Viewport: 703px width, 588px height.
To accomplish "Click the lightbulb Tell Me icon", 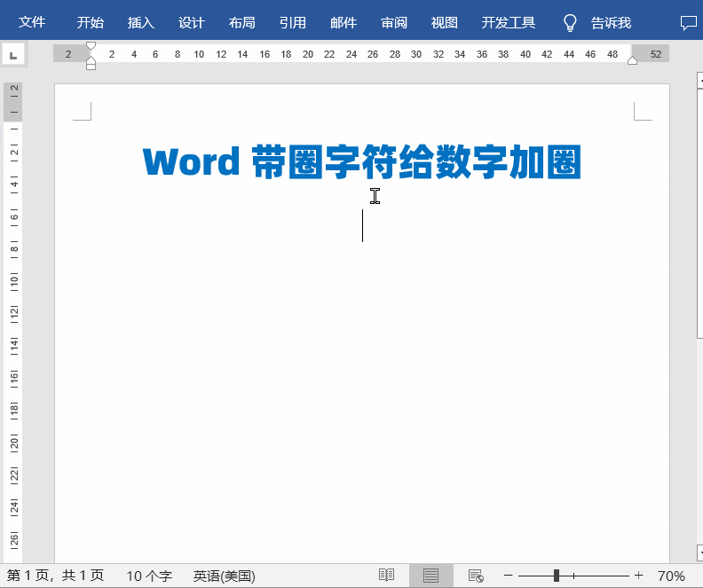I will (570, 22).
